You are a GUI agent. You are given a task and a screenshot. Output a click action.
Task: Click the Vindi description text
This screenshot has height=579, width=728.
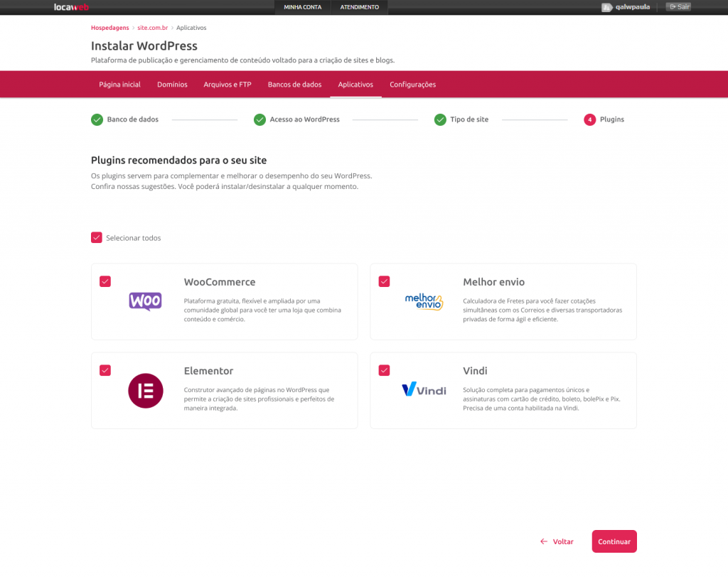coord(541,399)
